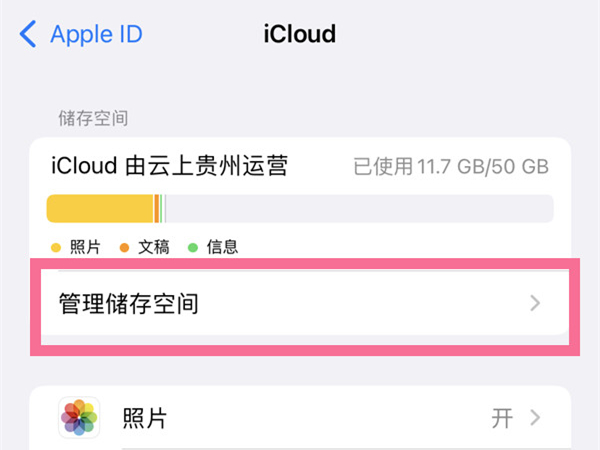
Task: Tap the back chevron arrow icon
Action: [28, 35]
